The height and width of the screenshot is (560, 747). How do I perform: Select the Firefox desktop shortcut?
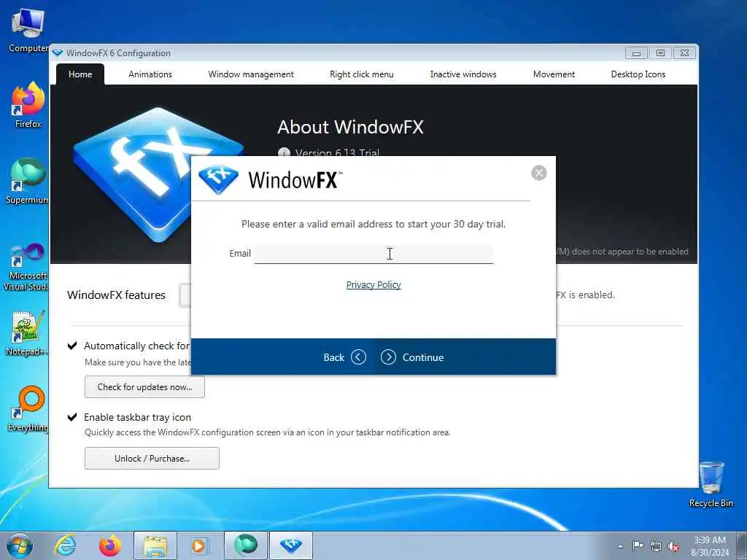coord(28,105)
